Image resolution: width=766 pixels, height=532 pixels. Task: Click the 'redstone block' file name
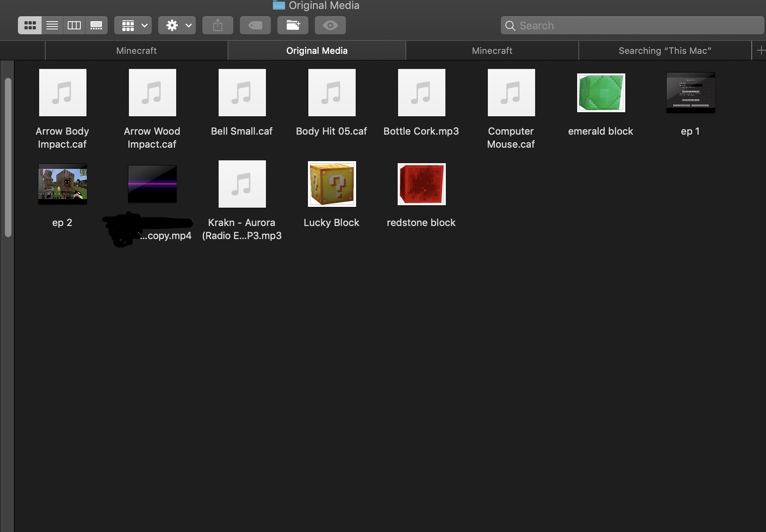click(x=421, y=222)
